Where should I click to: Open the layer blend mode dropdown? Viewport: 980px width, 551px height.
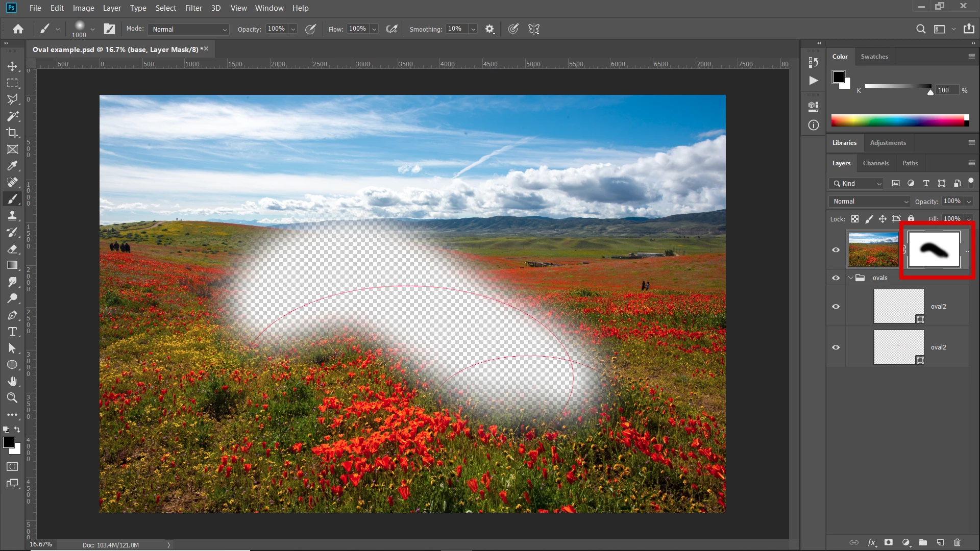(870, 202)
